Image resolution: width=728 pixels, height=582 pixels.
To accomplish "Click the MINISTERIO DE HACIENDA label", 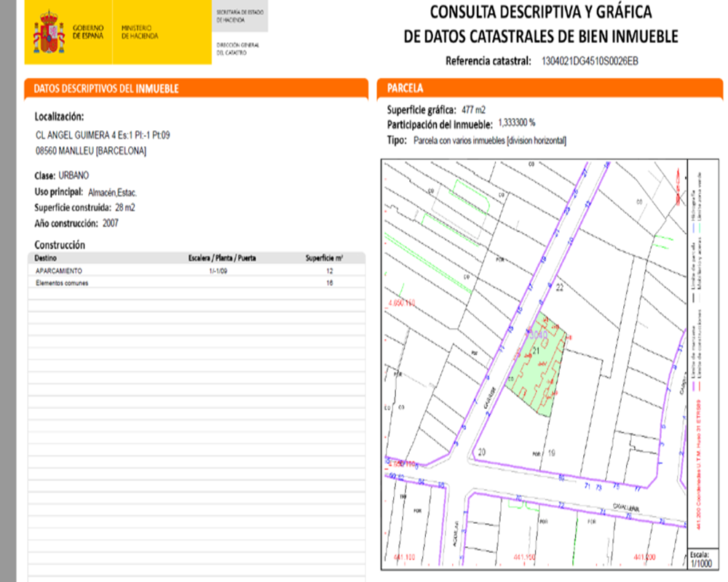I will coord(140,32).
